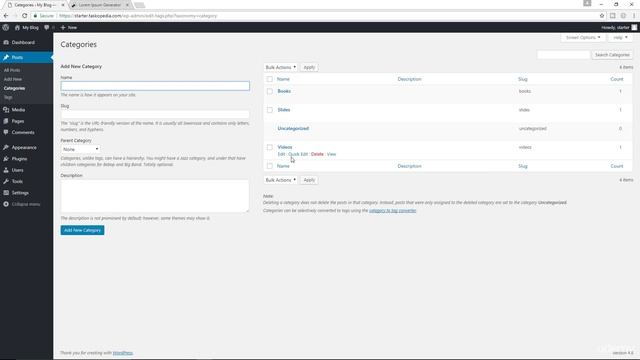Click the My Blog home icon
This screenshot has height=360, width=640.
(x=17, y=27)
